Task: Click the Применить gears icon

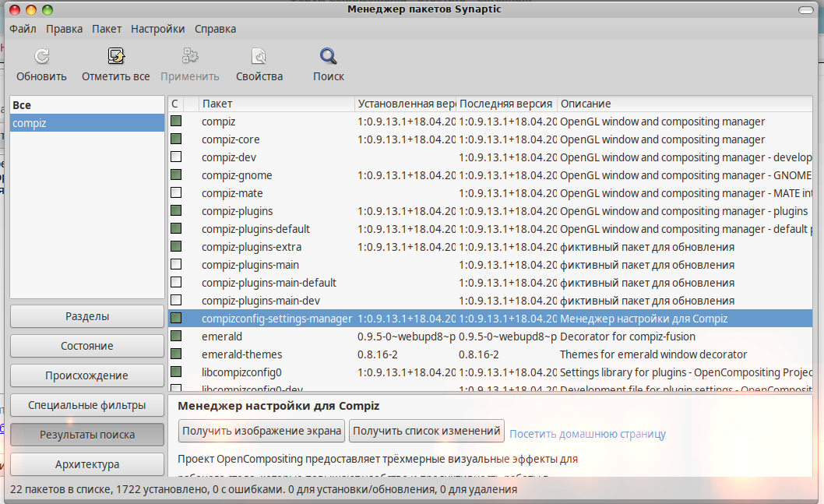Action: coord(190,57)
